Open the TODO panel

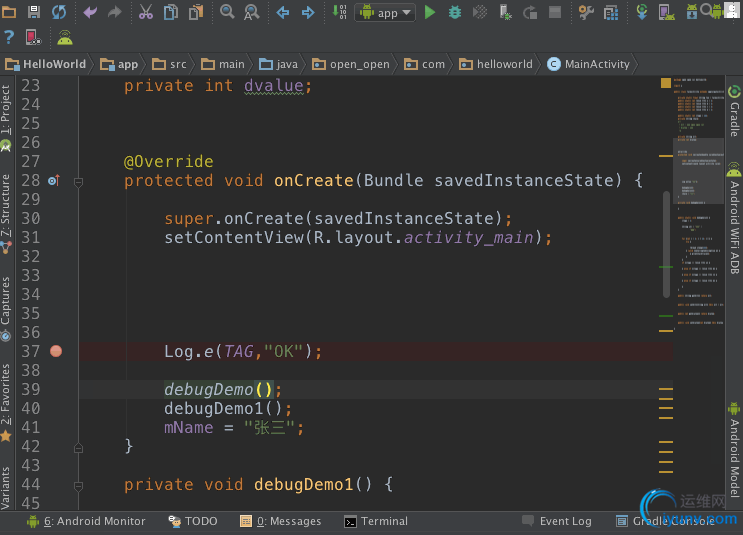coord(193,521)
